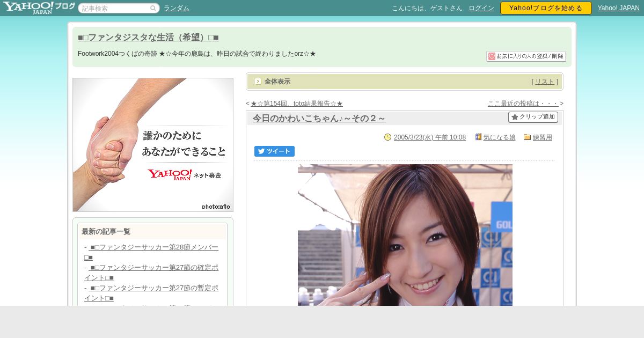Click Yahoo!ブログを始める button
The image size is (644, 338).
coord(546,8)
